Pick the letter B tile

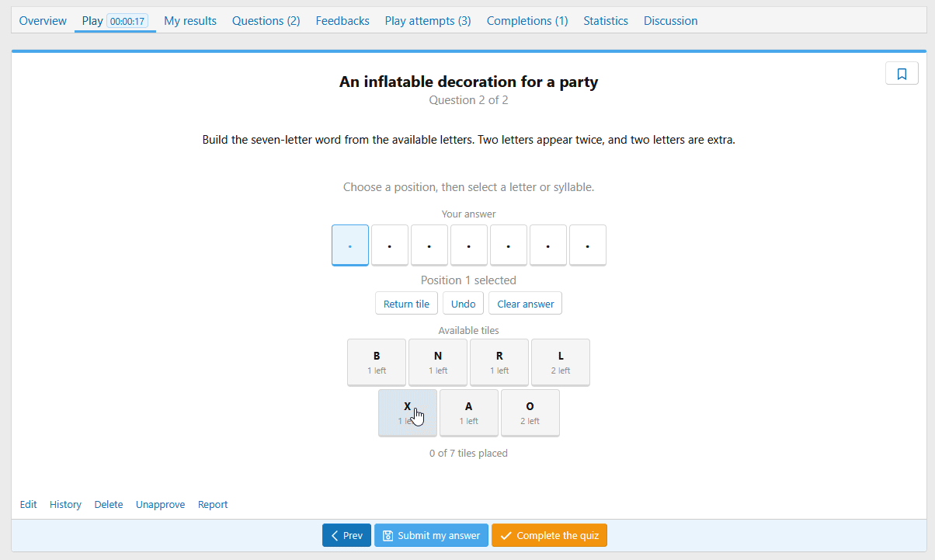click(377, 362)
